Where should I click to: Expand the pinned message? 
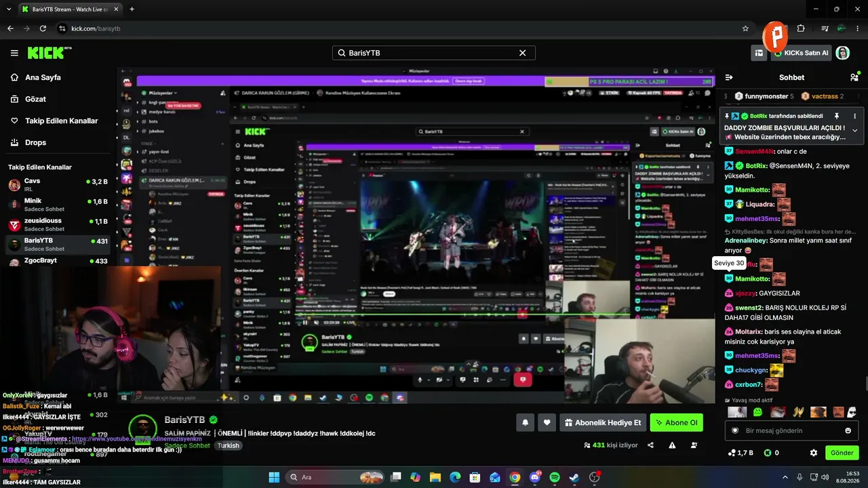pos(854,131)
